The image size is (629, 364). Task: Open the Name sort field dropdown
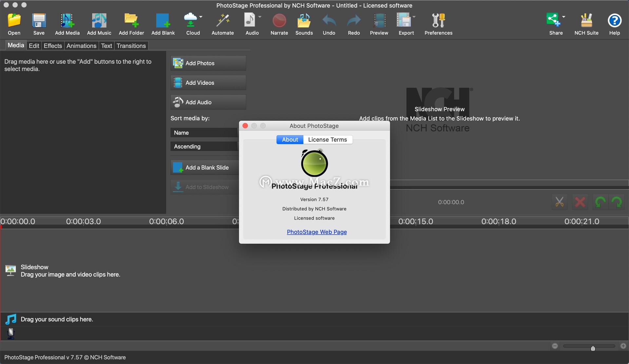204,133
